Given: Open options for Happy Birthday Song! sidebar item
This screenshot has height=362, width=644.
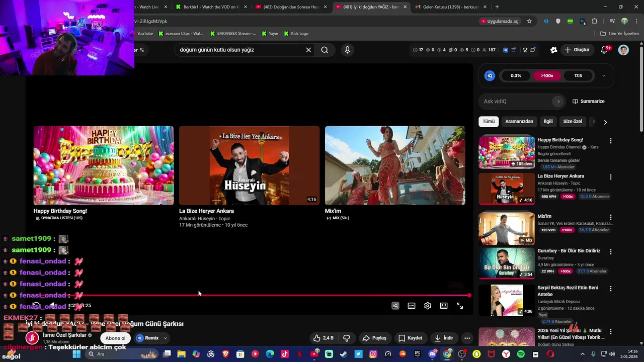Looking at the screenshot, I should coord(611,141).
